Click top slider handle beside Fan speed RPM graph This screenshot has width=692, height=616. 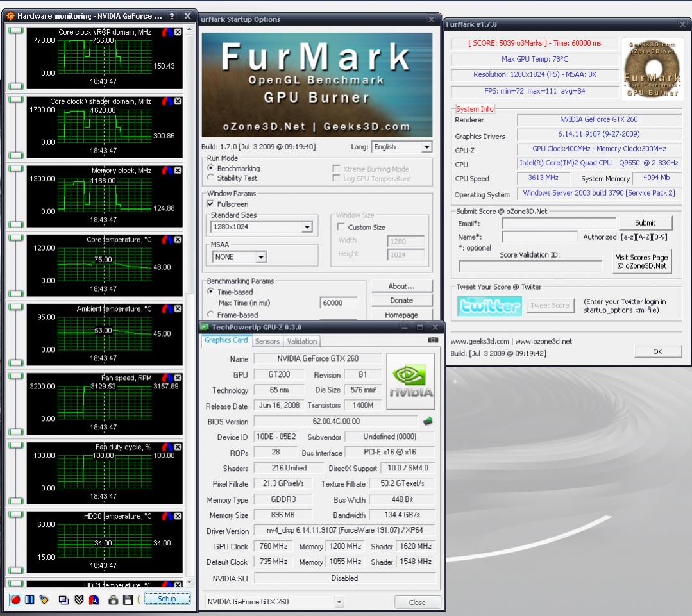pyautogui.click(x=16, y=376)
